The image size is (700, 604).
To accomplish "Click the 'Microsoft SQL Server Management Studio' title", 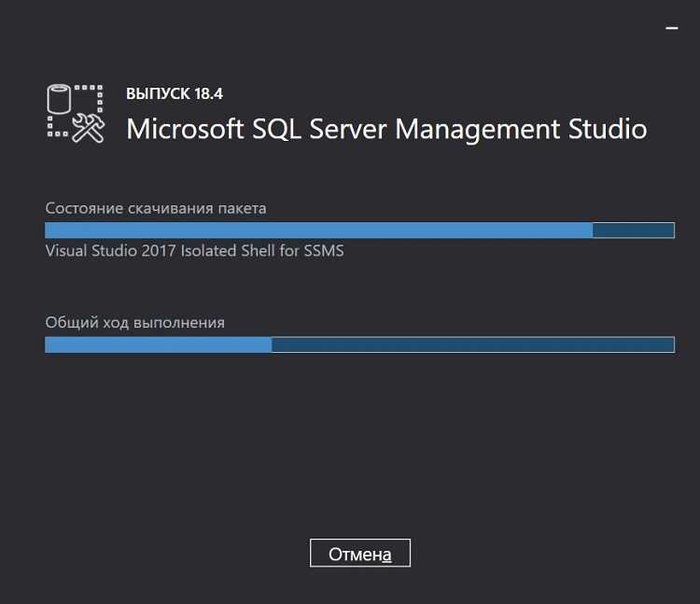I will point(386,129).
